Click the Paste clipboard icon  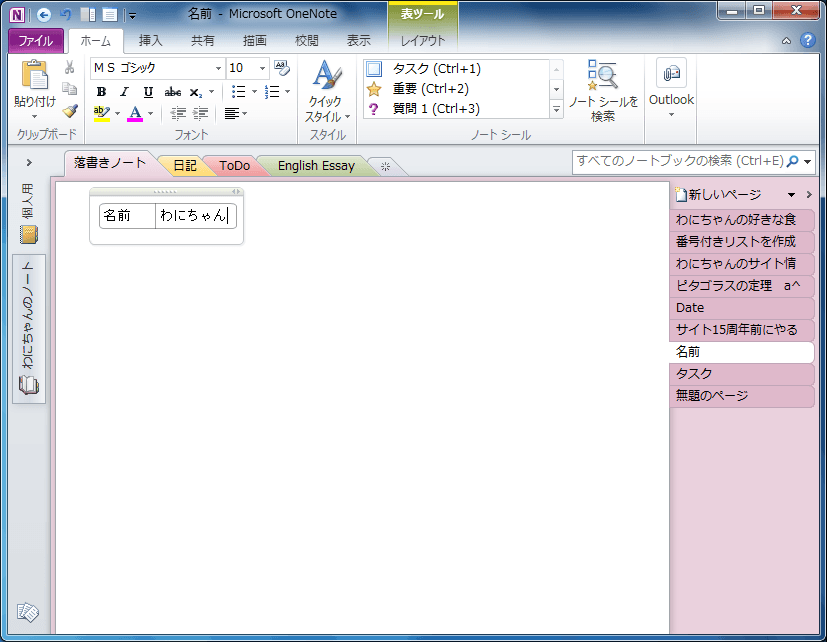click(x=35, y=75)
